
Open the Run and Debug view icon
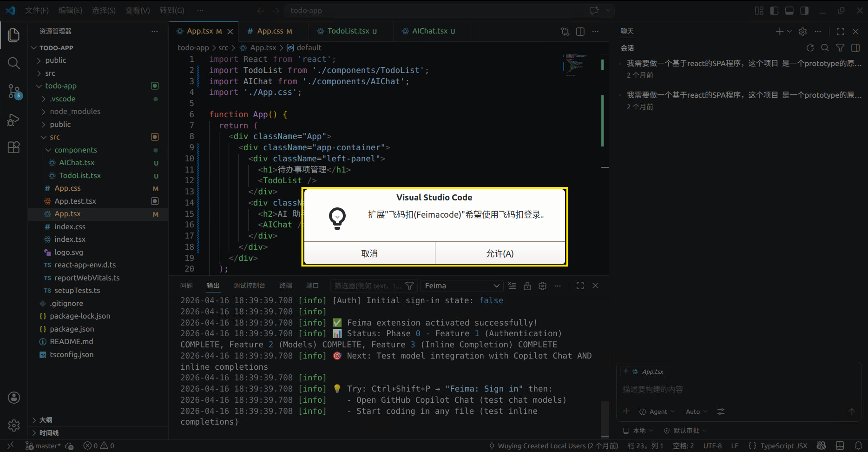pyautogui.click(x=14, y=120)
